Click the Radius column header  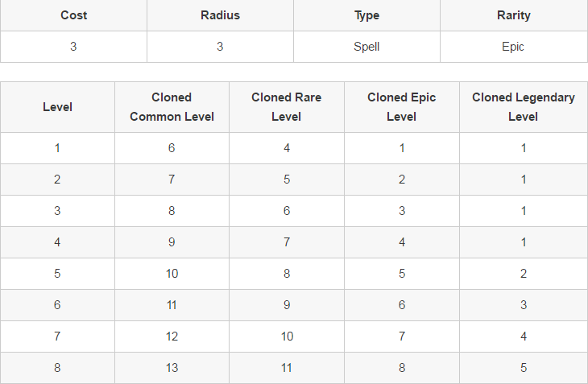tap(220, 15)
